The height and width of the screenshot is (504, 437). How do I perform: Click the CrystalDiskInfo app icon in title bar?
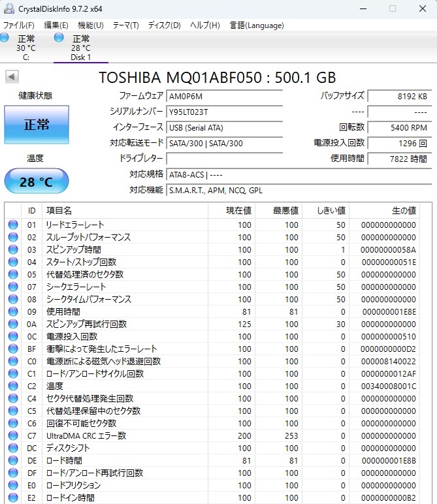tap(8, 8)
